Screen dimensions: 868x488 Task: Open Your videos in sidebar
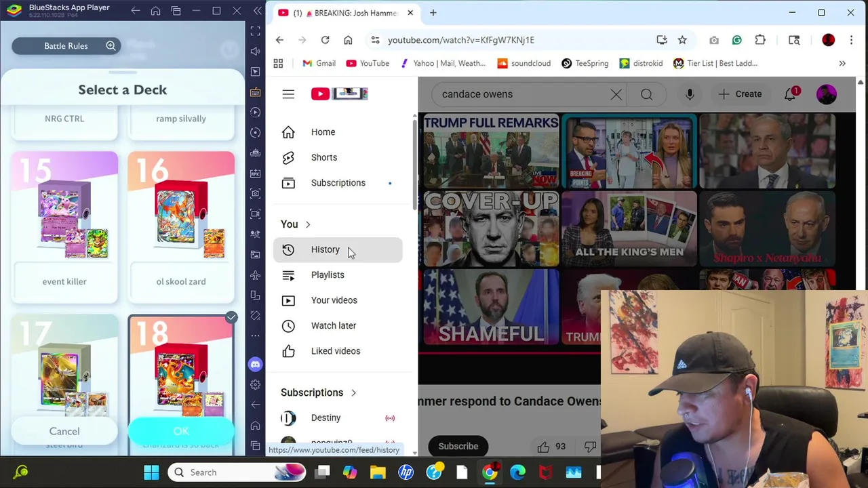[x=338, y=300]
